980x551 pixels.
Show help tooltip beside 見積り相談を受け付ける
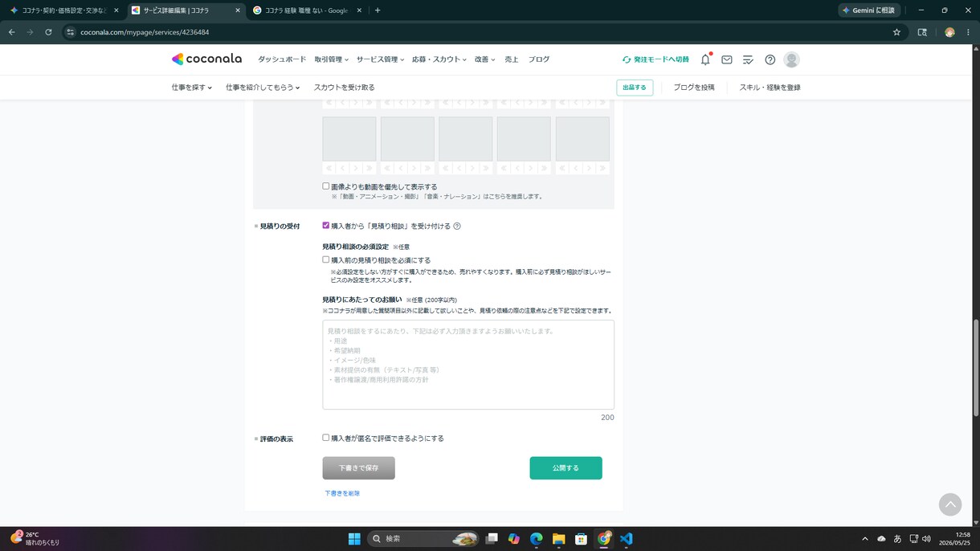tap(457, 227)
